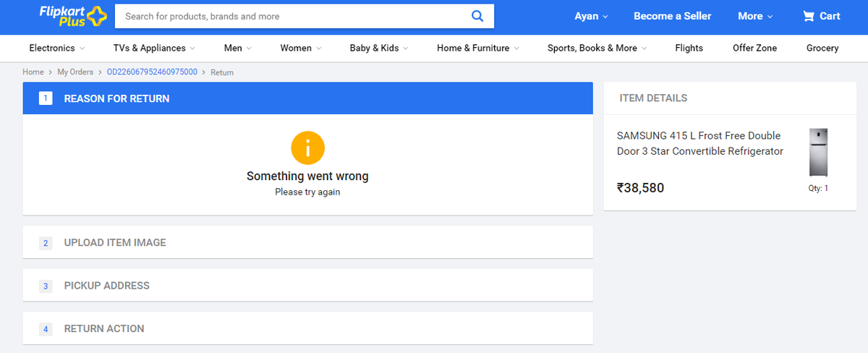
Task: Open the Samsung 415 L refrigerator title
Action: tap(700, 143)
